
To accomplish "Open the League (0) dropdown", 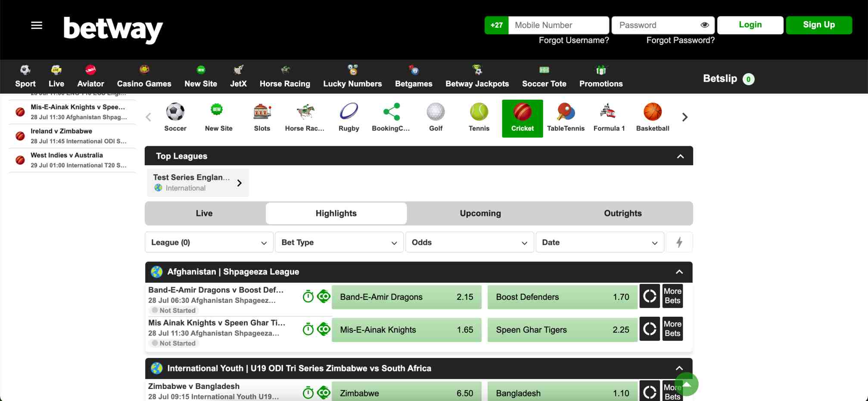I will click(x=209, y=242).
